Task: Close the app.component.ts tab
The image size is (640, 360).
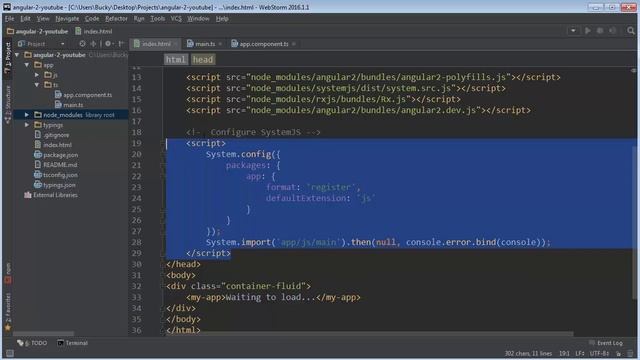Action: pyautogui.click(x=293, y=44)
